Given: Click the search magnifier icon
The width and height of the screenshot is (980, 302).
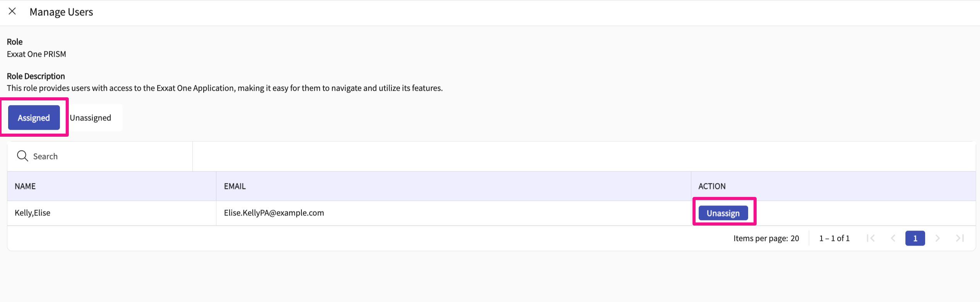Looking at the screenshot, I should (22, 156).
